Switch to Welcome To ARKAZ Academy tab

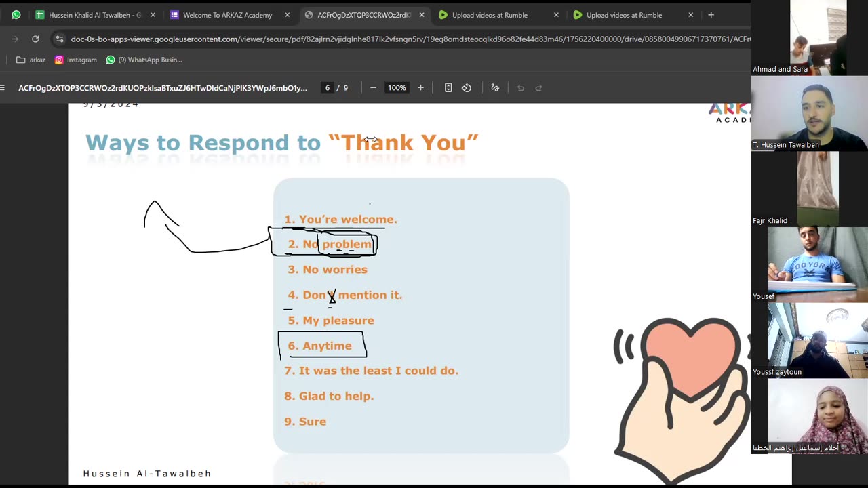227,15
